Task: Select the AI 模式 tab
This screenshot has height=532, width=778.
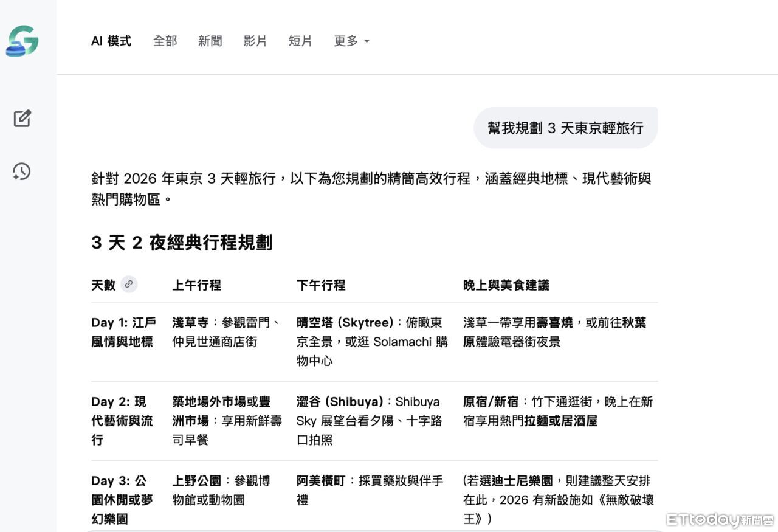Action: coord(111,41)
